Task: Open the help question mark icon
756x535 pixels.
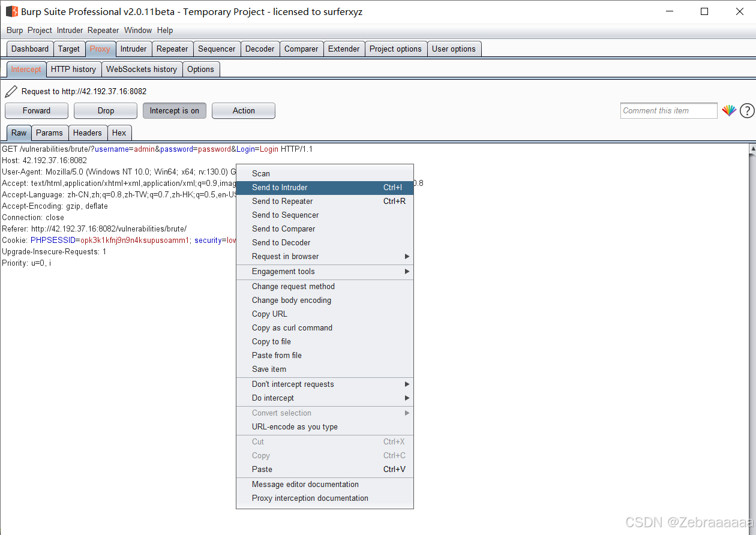Action: pyautogui.click(x=747, y=110)
